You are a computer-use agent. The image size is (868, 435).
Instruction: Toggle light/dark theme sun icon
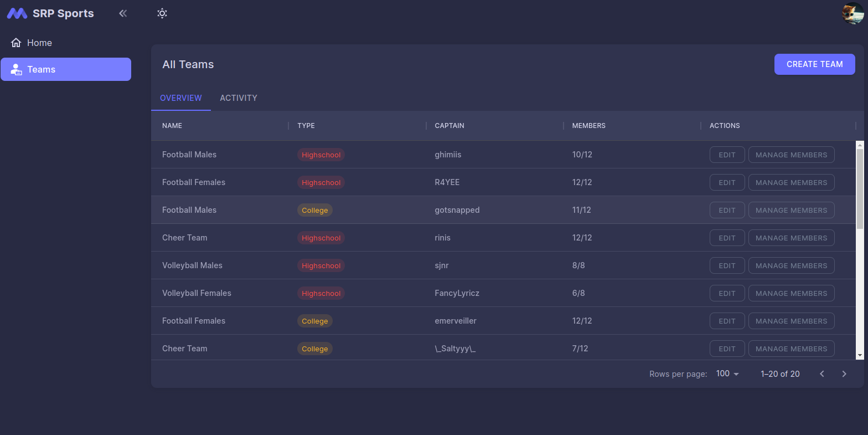click(x=162, y=13)
